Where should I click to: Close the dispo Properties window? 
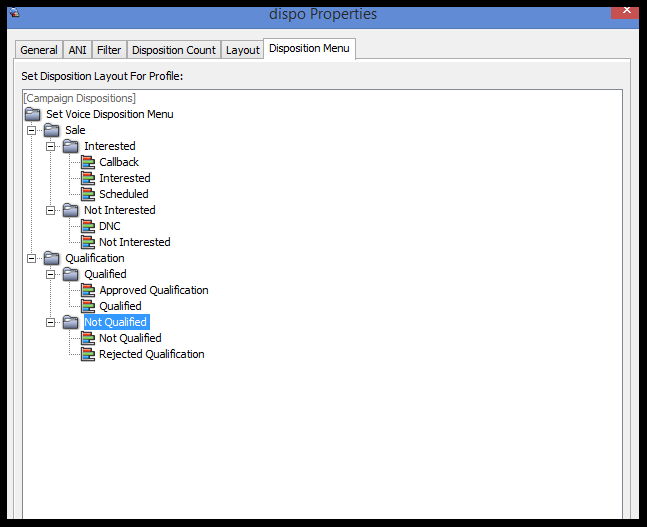(x=626, y=12)
